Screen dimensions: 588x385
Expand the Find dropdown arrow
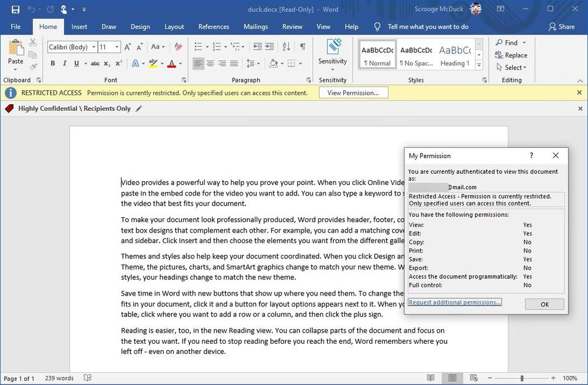[x=524, y=43]
